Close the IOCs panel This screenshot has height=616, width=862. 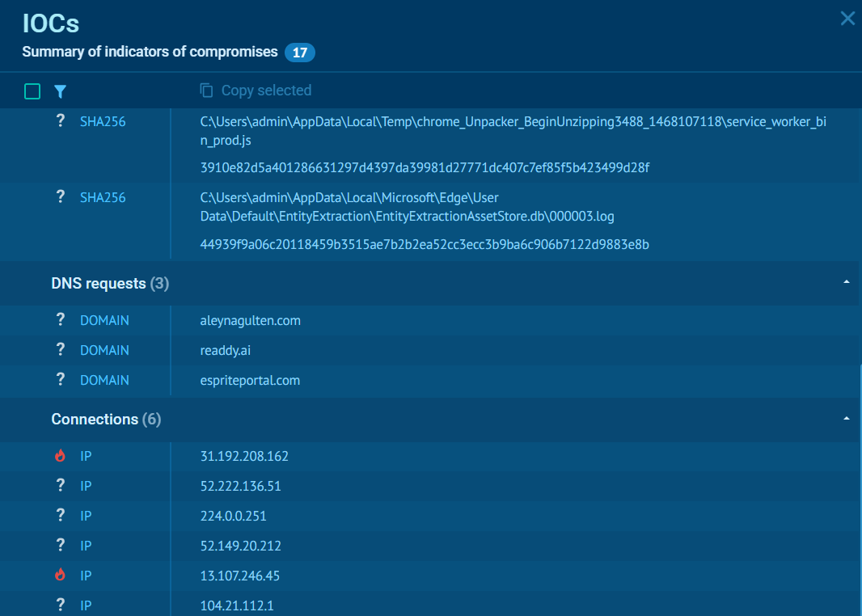(x=847, y=19)
